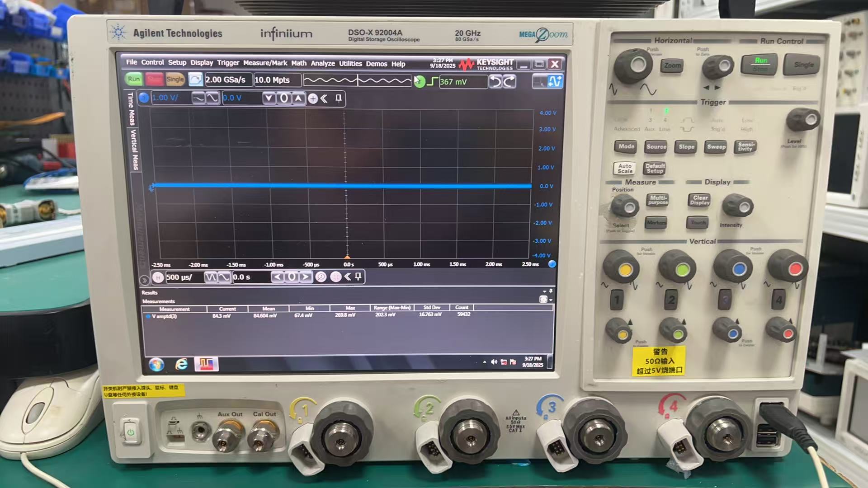Open Internet Explorer from the taskbar
Screen dimensions: 868x488
[x=181, y=364]
